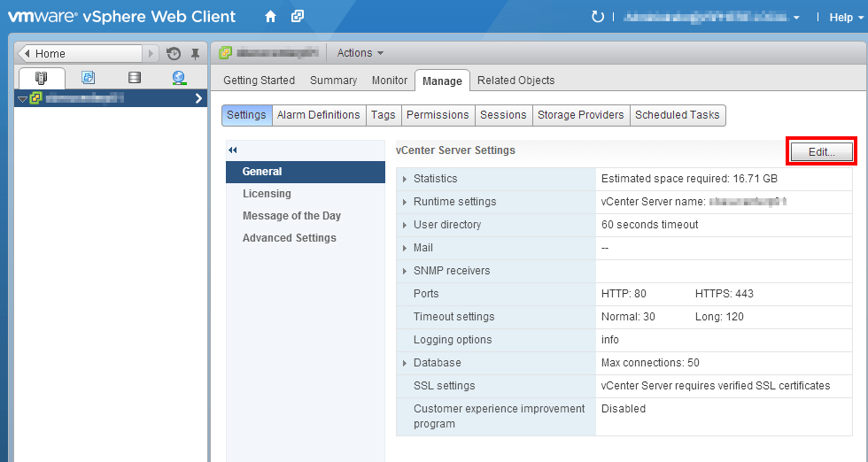Go to the vSphere home icon
Viewport: 868px width, 462px height.
pyautogui.click(x=270, y=17)
